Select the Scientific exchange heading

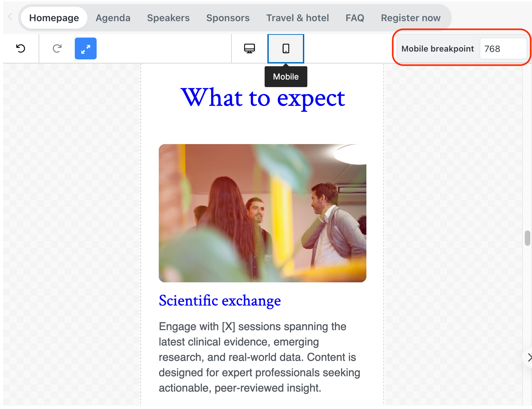pyautogui.click(x=220, y=301)
